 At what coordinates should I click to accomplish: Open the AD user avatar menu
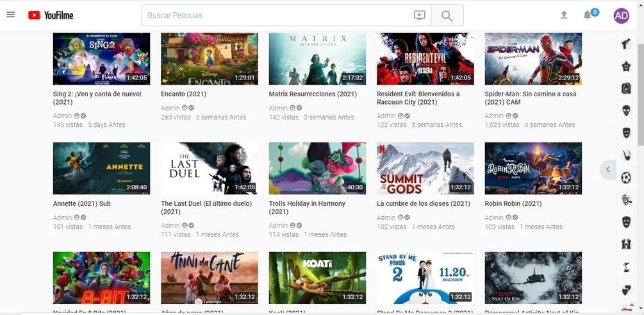(x=621, y=15)
